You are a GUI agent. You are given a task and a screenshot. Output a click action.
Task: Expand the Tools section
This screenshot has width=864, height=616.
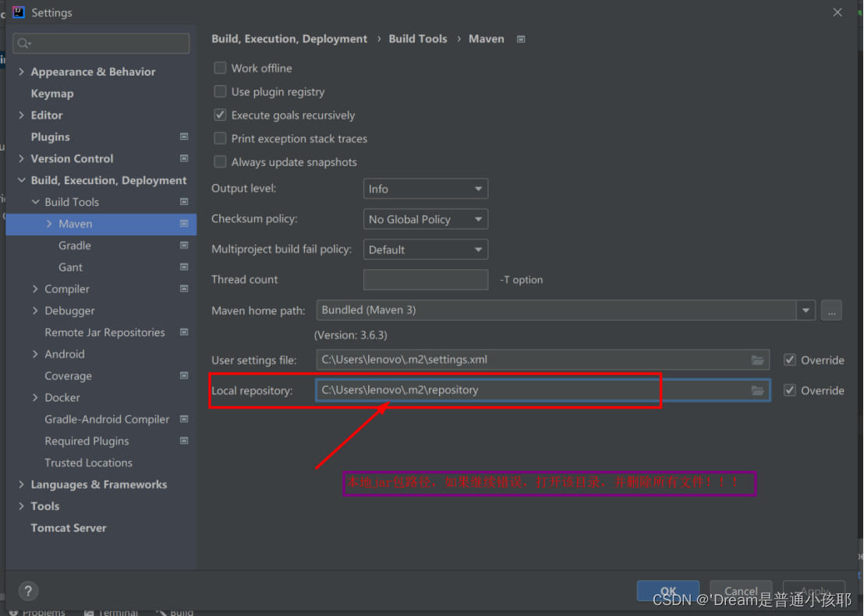click(22, 506)
